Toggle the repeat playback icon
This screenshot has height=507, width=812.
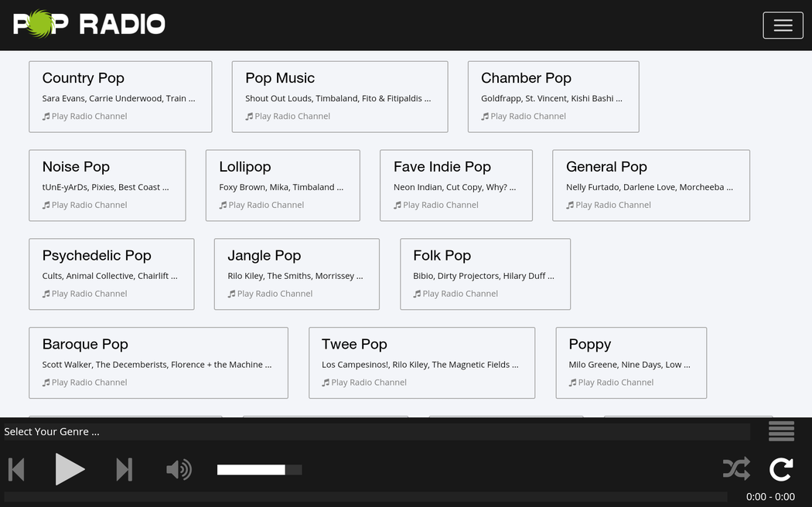pos(781,468)
